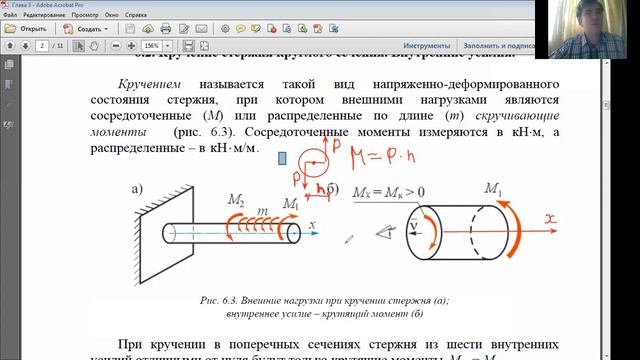Open the Просмотр menu
Viewport: 640px width, 360px height.
[85, 15]
